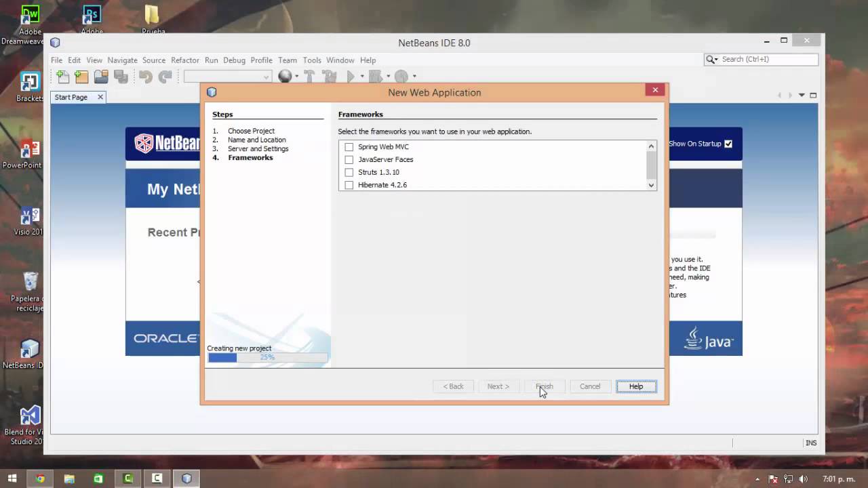The image size is (868, 488).
Task: Click the Debug Project toolbar icon
Action: [x=375, y=77]
